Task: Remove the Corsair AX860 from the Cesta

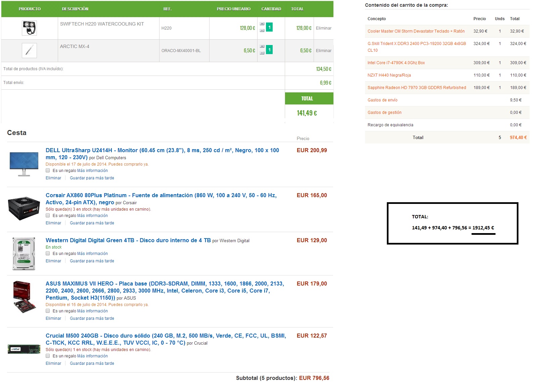Action: (x=53, y=223)
